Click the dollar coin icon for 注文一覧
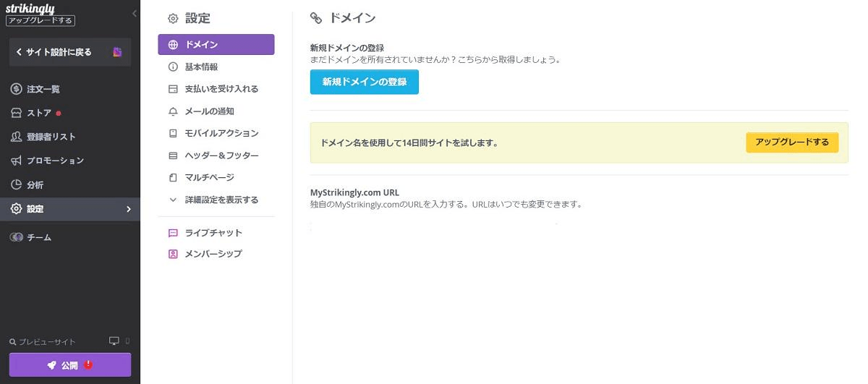868x384 pixels. click(x=16, y=89)
